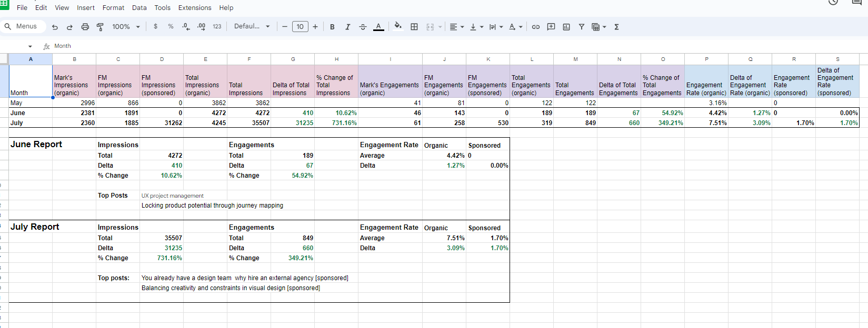Click the Print icon

85,27
